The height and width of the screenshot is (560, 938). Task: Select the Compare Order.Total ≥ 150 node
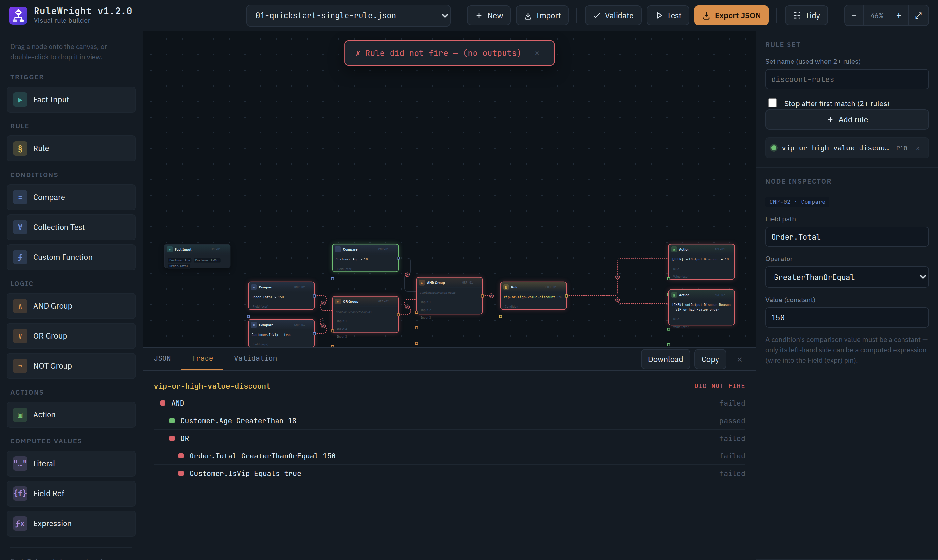tap(281, 296)
